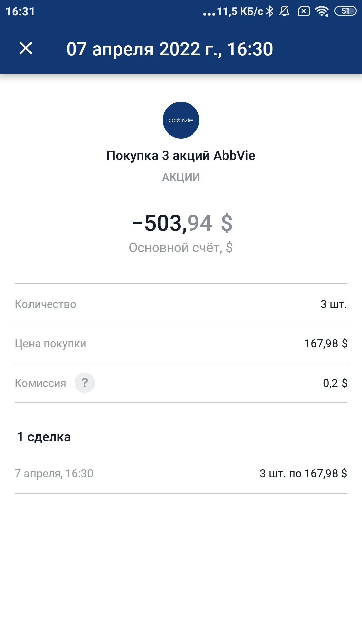
Task: Tap the AbbVie company logo
Action: coord(181,120)
